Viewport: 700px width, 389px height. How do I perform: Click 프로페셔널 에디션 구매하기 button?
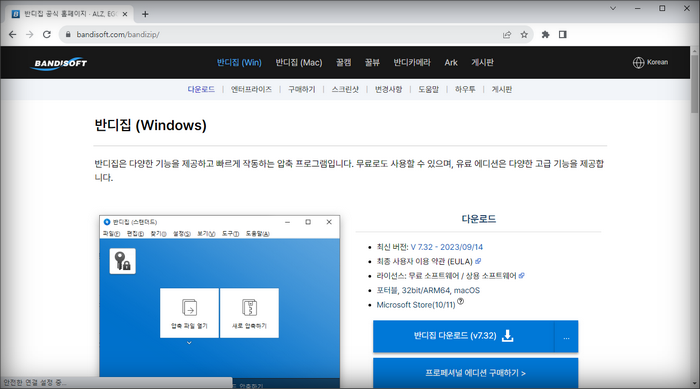click(475, 373)
